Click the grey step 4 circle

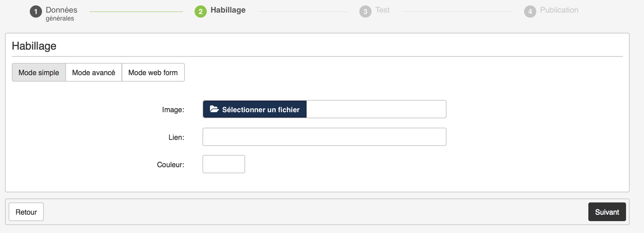pos(530,12)
